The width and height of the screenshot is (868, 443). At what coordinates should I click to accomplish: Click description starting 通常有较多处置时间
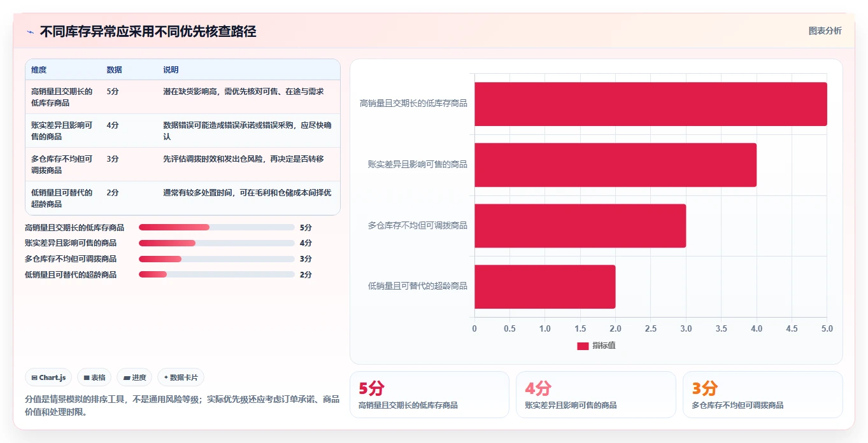pos(247,193)
